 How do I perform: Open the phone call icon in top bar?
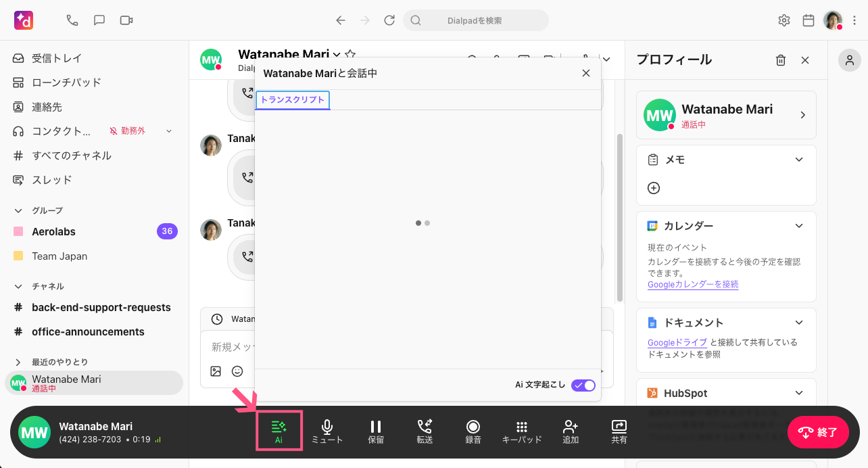tap(72, 20)
